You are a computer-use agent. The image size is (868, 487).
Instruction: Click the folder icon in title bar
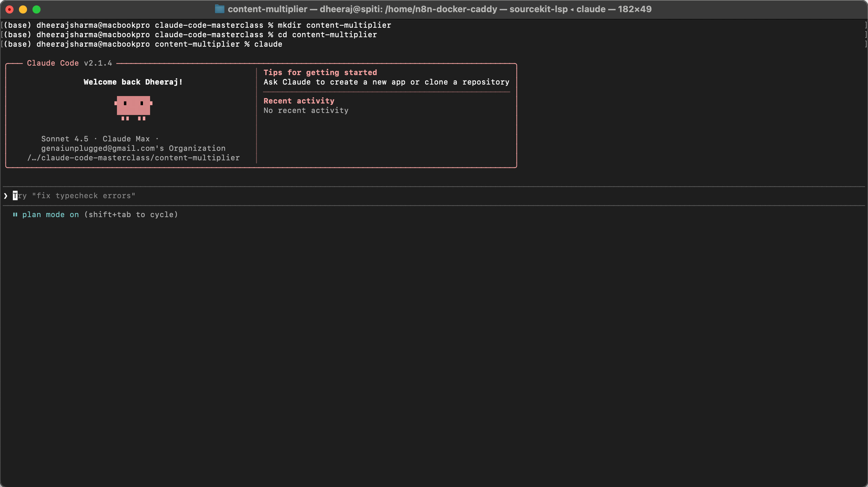(219, 9)
